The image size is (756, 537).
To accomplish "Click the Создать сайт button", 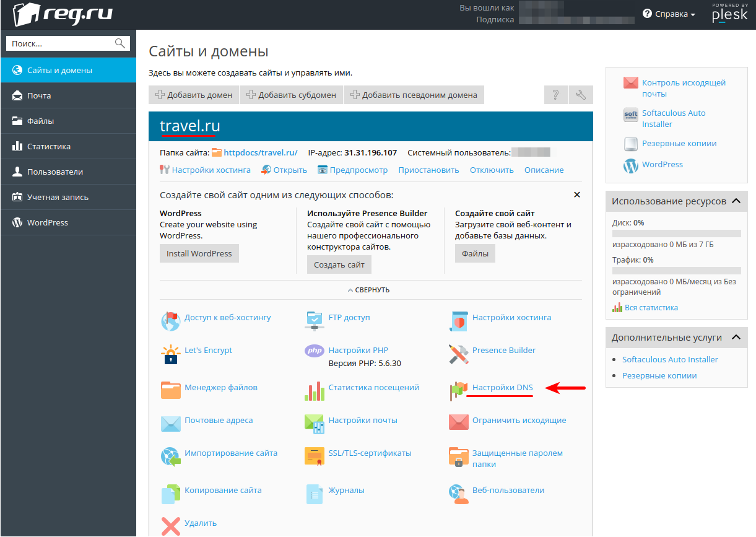I will point(339,264).
